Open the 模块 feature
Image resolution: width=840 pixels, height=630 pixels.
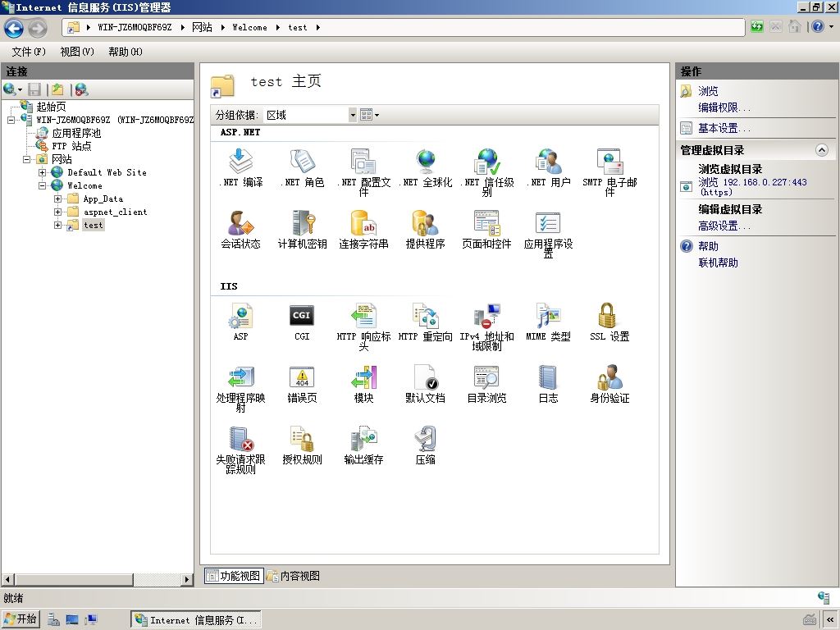click(x=363, y=384)
